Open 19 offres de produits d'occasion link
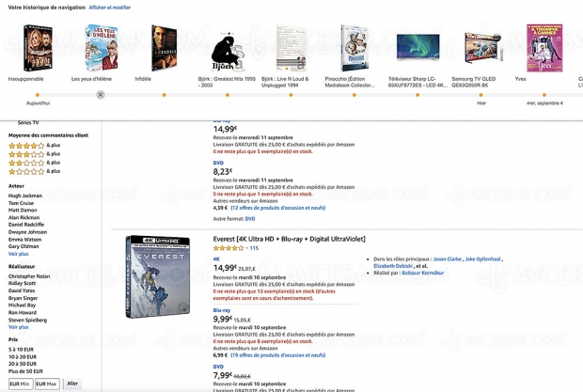The height and width of the screenshot is (392, 583). coord(277,355)
